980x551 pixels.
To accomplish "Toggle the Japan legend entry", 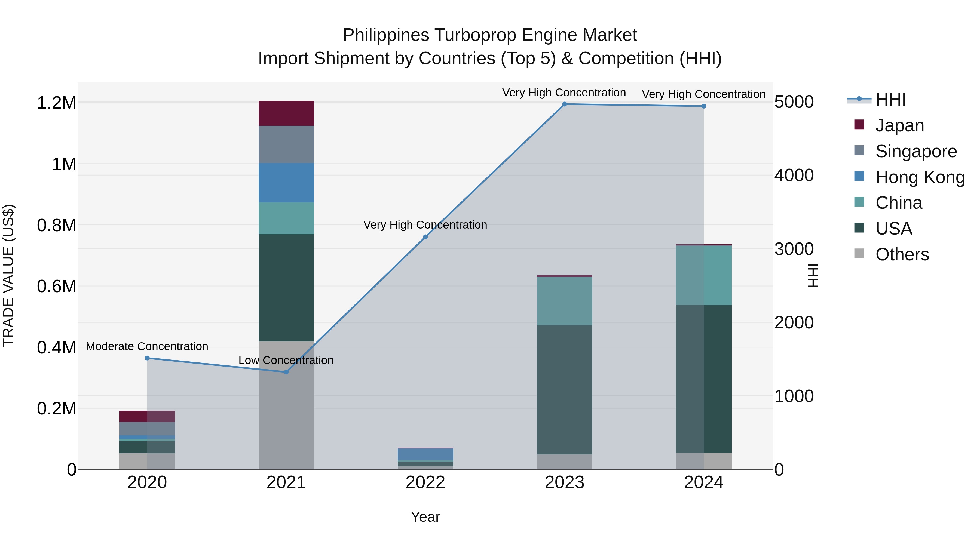I will tap(889, 125).
